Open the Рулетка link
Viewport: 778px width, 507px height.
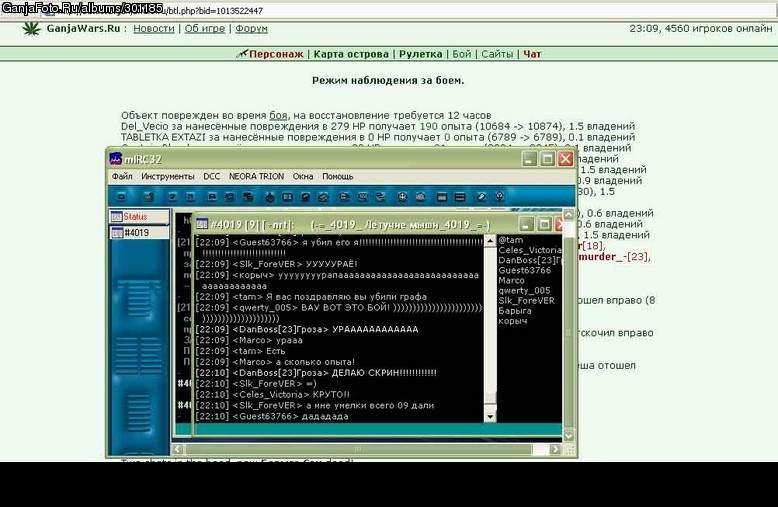click(421, 54)
